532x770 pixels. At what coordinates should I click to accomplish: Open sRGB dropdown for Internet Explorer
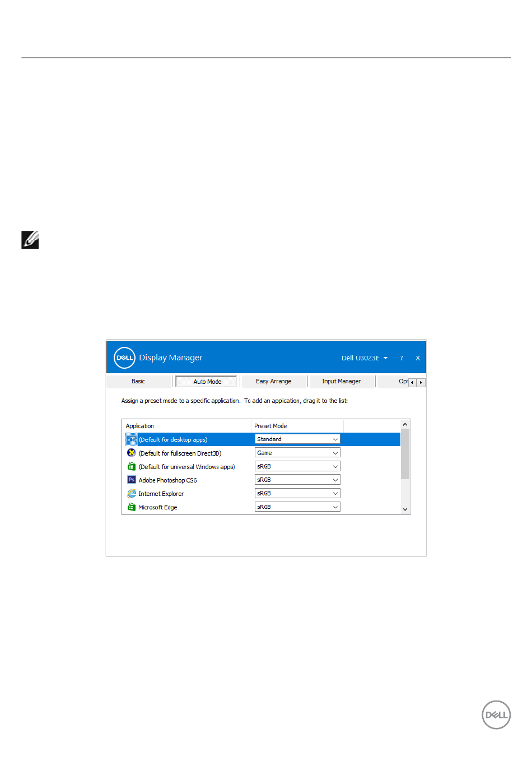coord(297,493)
